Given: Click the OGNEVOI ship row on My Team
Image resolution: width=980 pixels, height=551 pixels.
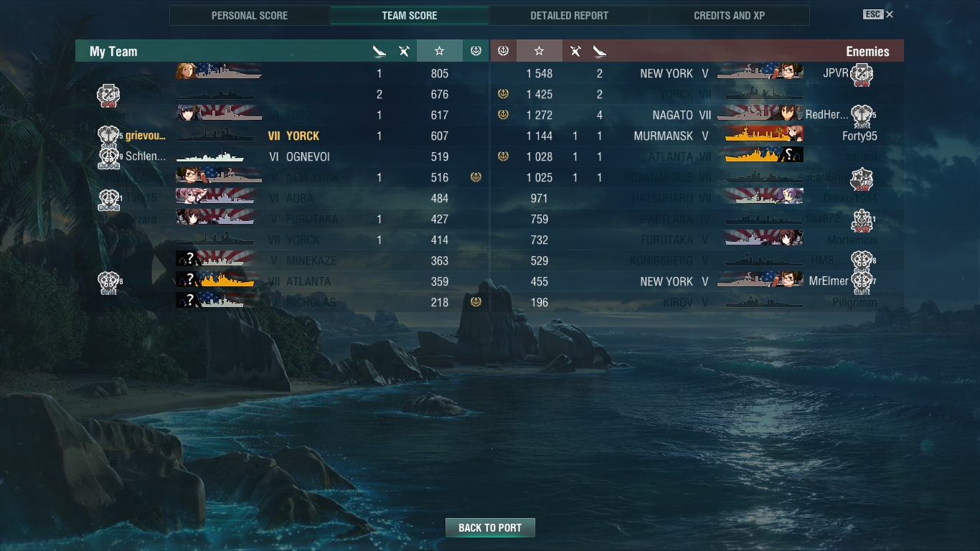Looking at the screenshot, I should click(282, 156).
